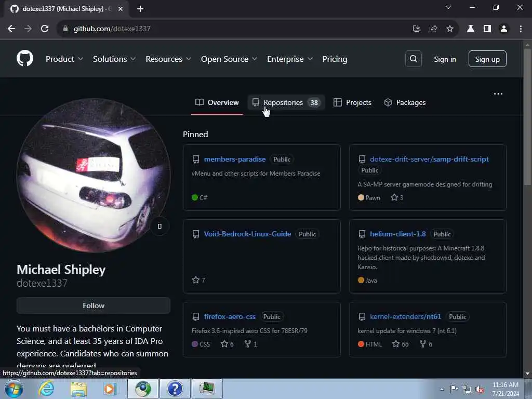
Task: Open the firefox-aero-css repository
Action: (x=230, y=316)
